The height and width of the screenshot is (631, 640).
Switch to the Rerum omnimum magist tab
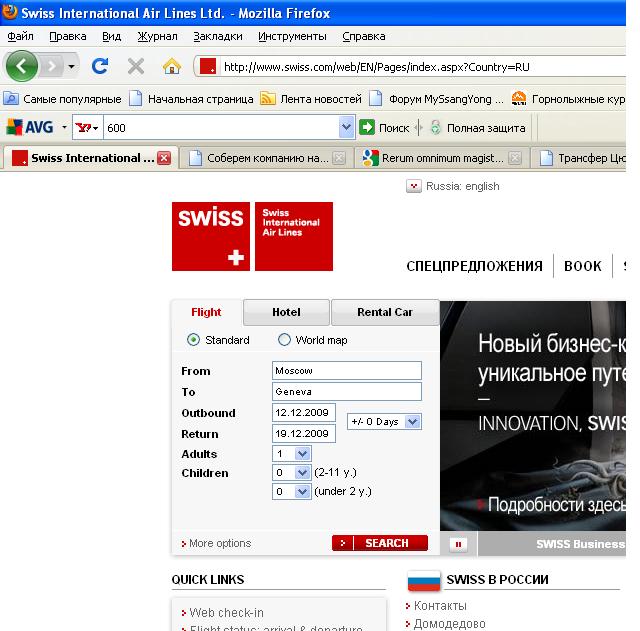tap(436, 158)
